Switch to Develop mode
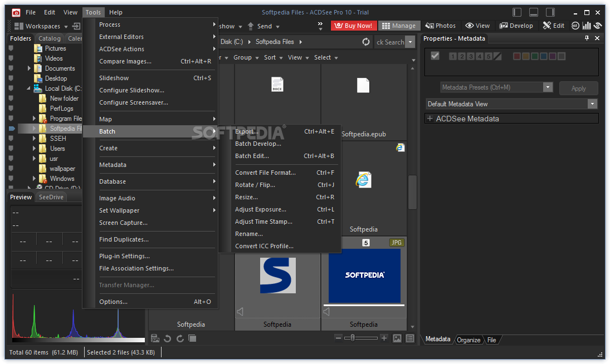The height and width of the screenshot is (364, 610). pos(516,26)
